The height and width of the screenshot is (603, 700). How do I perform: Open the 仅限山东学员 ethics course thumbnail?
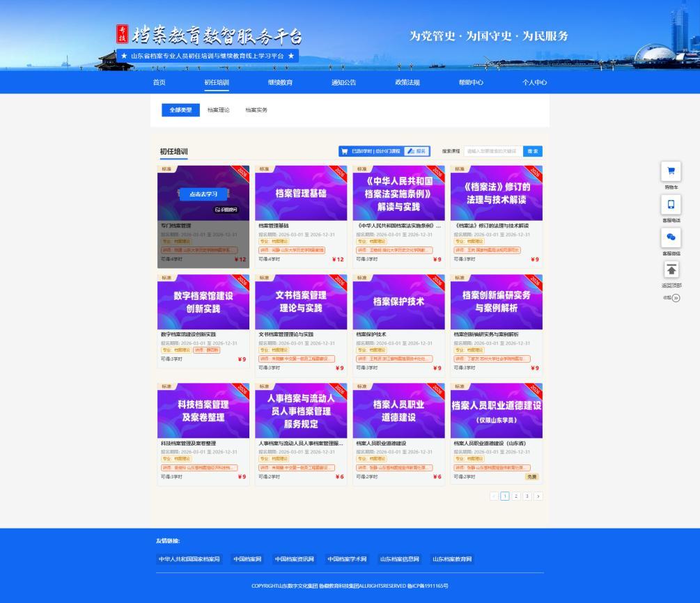coord(497,411)
